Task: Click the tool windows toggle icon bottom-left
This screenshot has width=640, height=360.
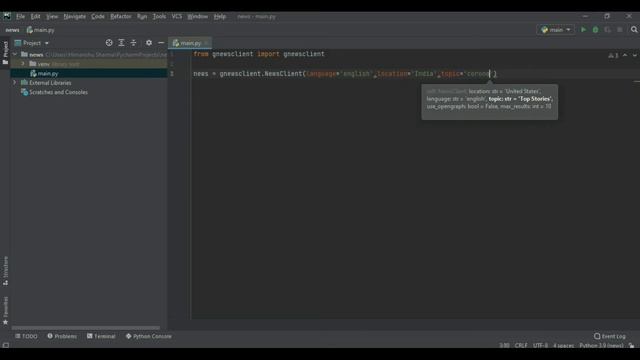Action: [6, 345]
